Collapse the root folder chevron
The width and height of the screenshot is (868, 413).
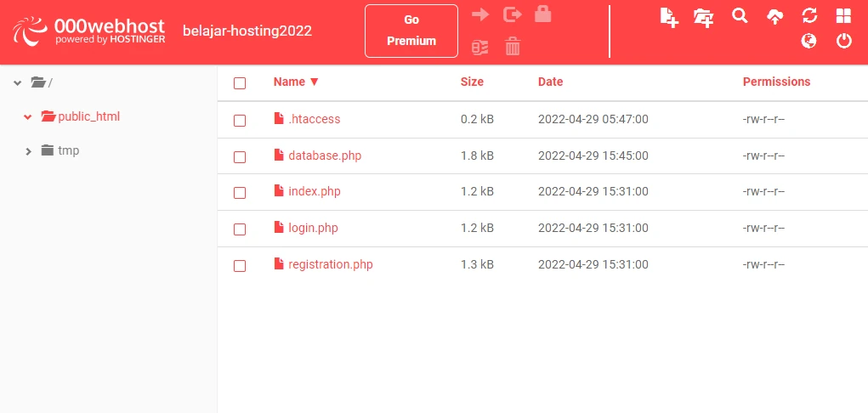point(18,83)
